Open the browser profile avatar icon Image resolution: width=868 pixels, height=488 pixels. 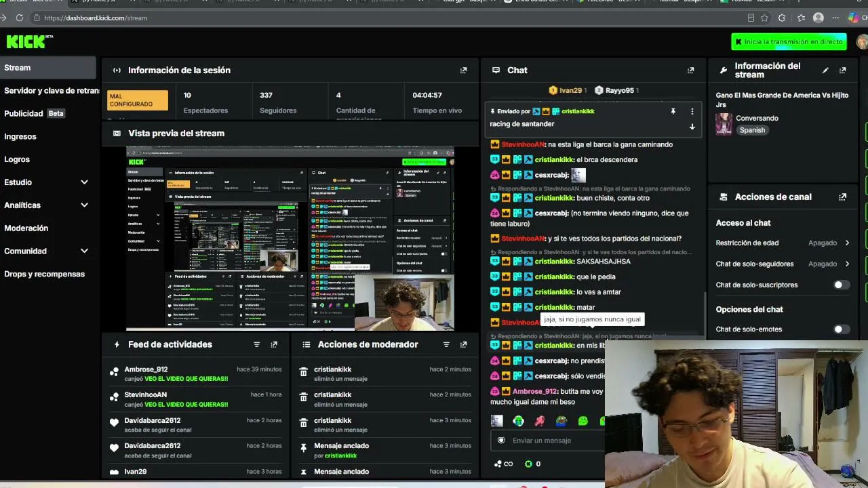point(818,18)
